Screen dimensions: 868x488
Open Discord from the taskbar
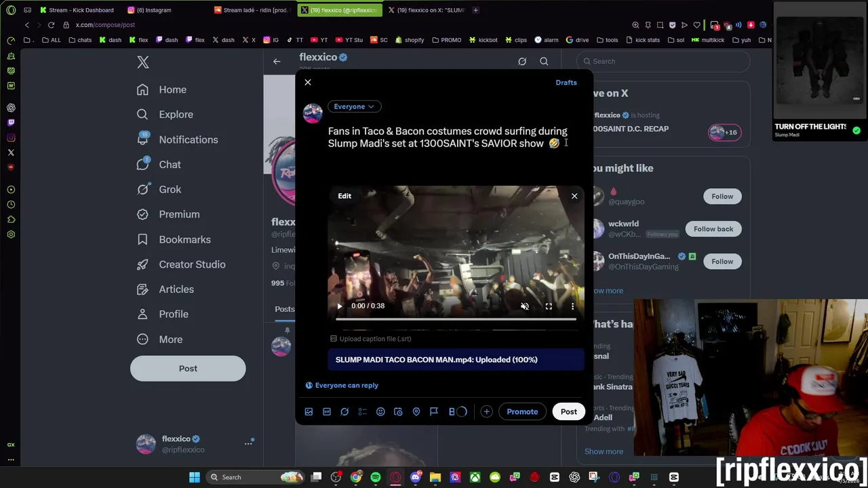tap(416, 477)
